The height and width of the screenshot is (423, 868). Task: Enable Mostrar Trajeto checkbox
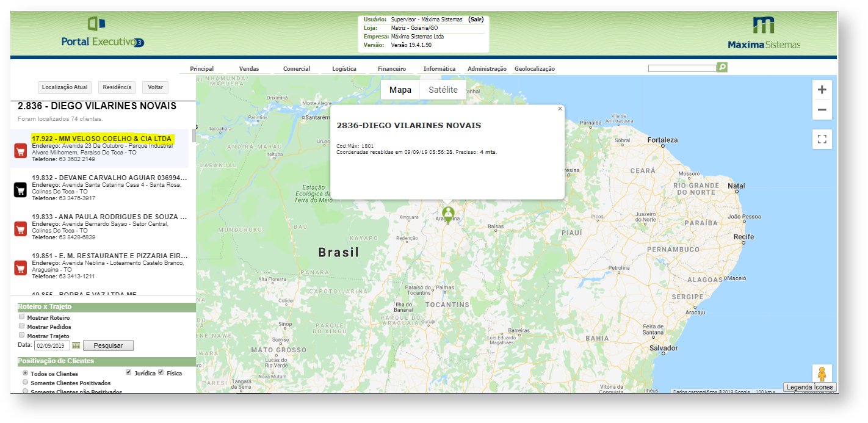pyautogui.click(x=22, y=335)
